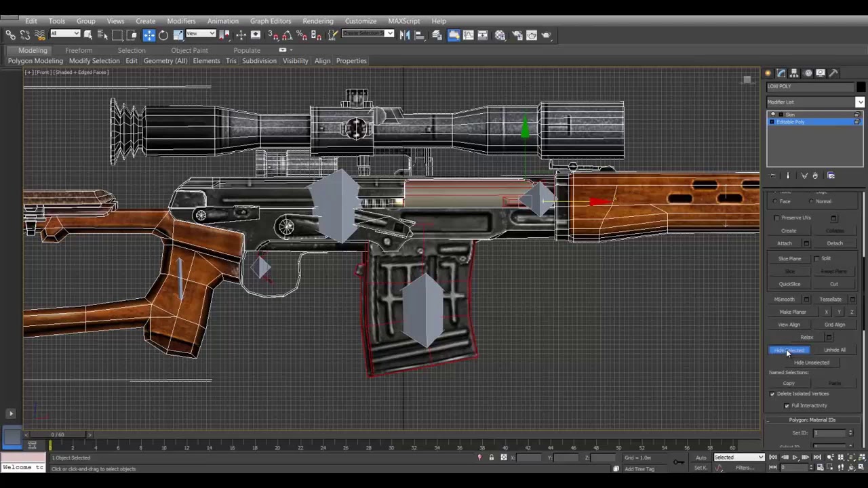The width and height of the screenshot is (868, 488).
Task: Select the Link tool in main toolbar
Action: coord(9,35)
